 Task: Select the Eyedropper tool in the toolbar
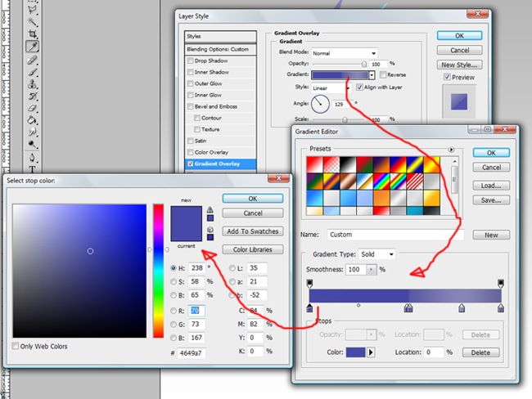pos(33,47)
